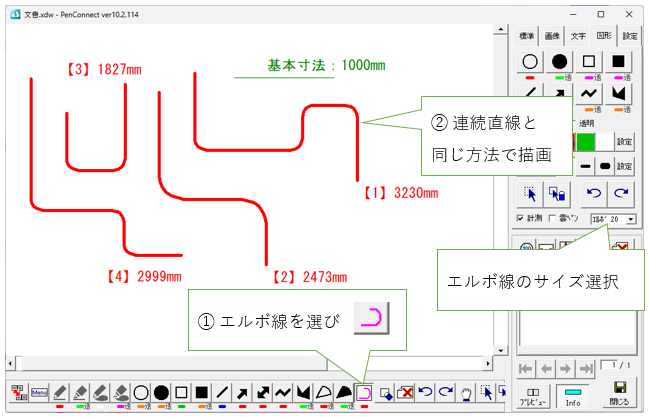Select the elbow line tool in bottom toolbar

click(x=364, y=392)
